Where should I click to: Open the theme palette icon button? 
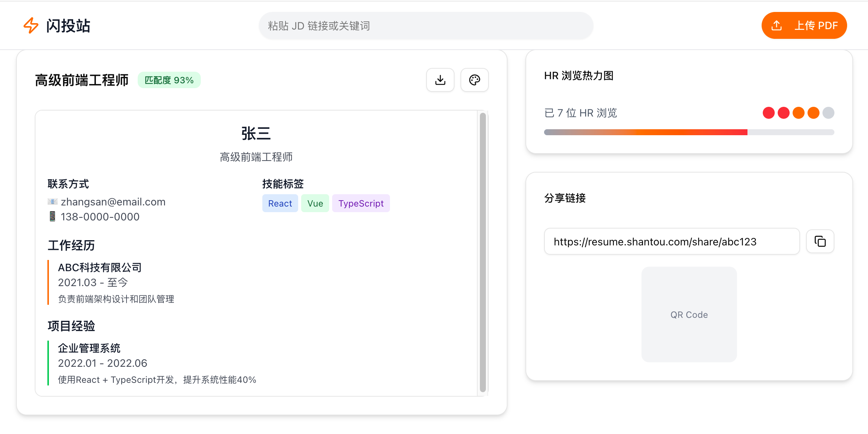(474, 80)
